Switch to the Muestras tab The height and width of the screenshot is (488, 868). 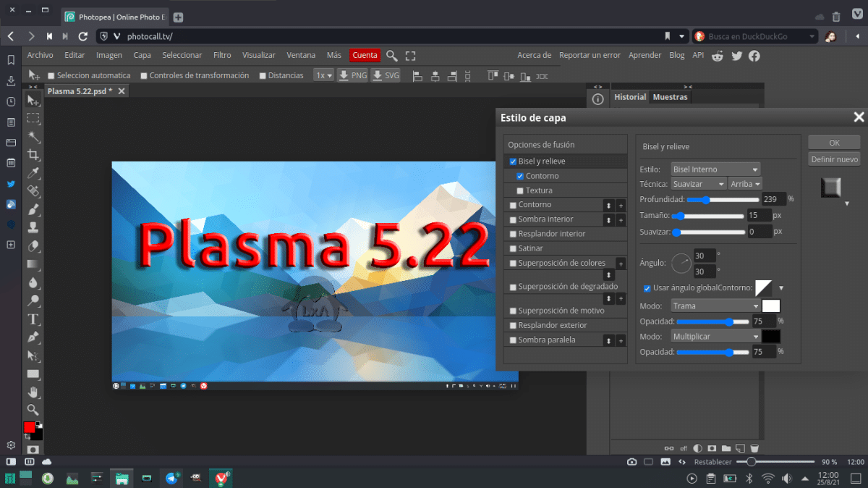pyautogui.click(x=670, y=97)
